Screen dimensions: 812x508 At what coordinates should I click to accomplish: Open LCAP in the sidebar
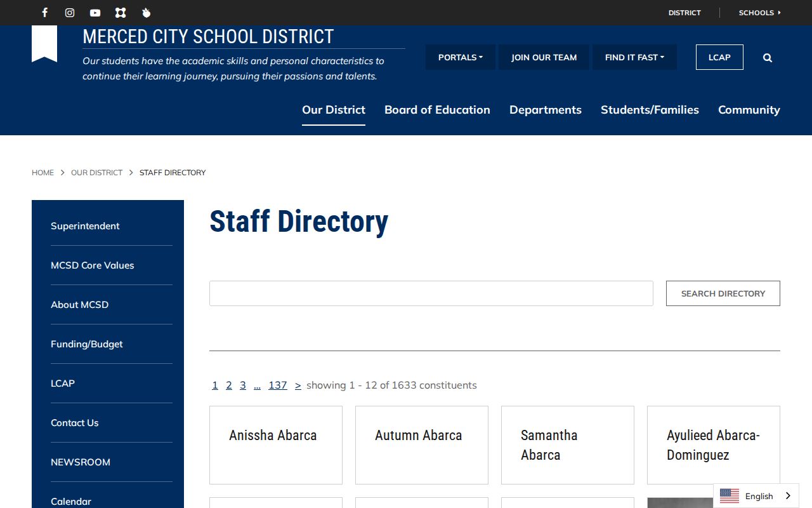click(63, 384)
